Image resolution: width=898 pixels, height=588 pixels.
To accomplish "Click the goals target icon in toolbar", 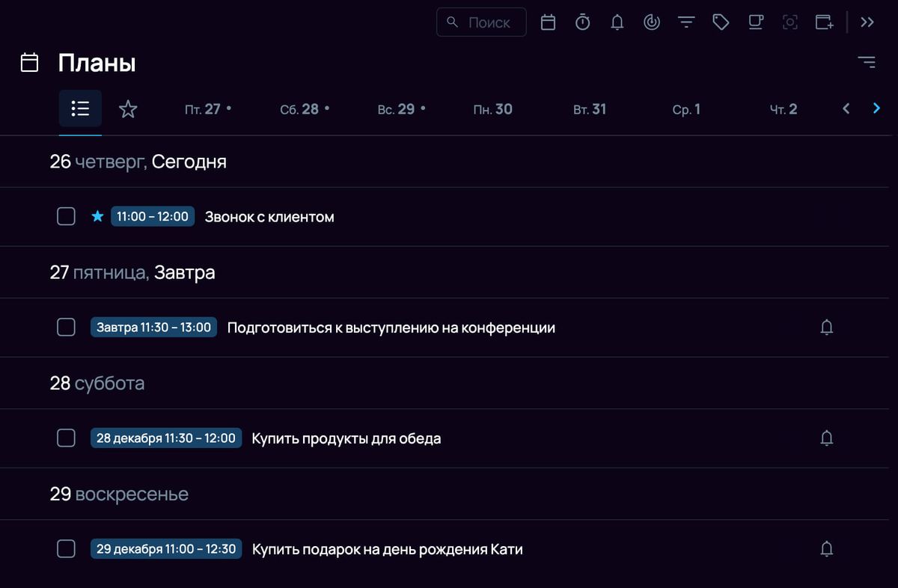I will point(651,22).
